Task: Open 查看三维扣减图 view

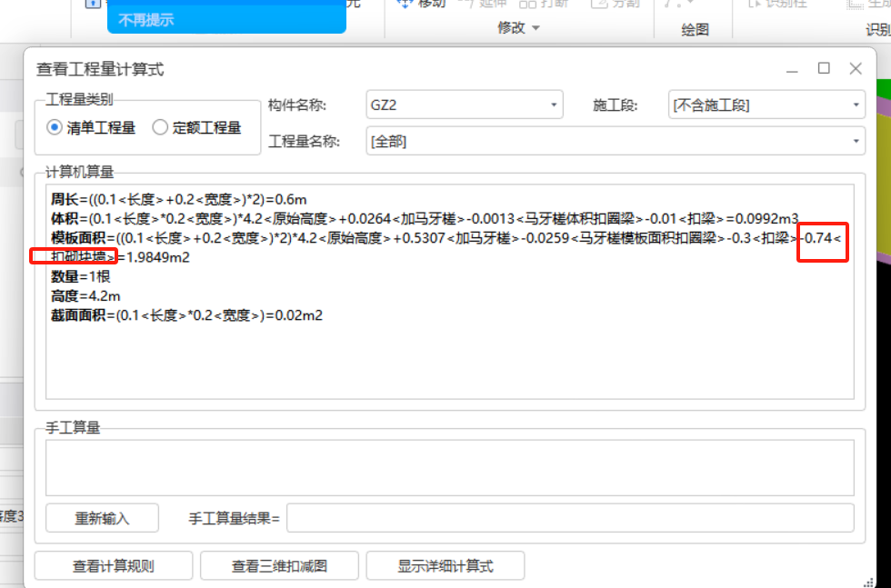Action: click(279, 566)
